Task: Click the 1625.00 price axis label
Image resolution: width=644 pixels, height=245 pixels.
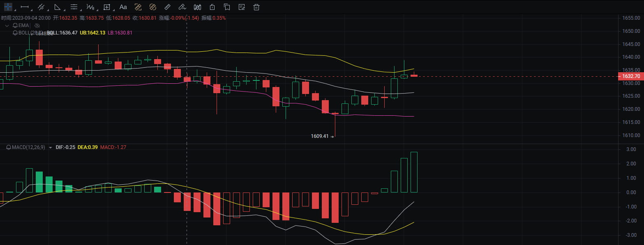Action: pos(631,96)
